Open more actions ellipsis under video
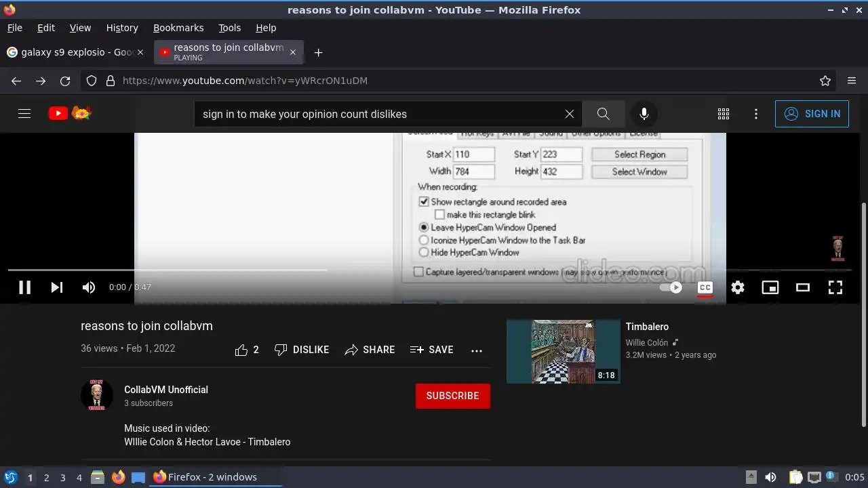Viewport: 868px width, 488px height. 477,350
